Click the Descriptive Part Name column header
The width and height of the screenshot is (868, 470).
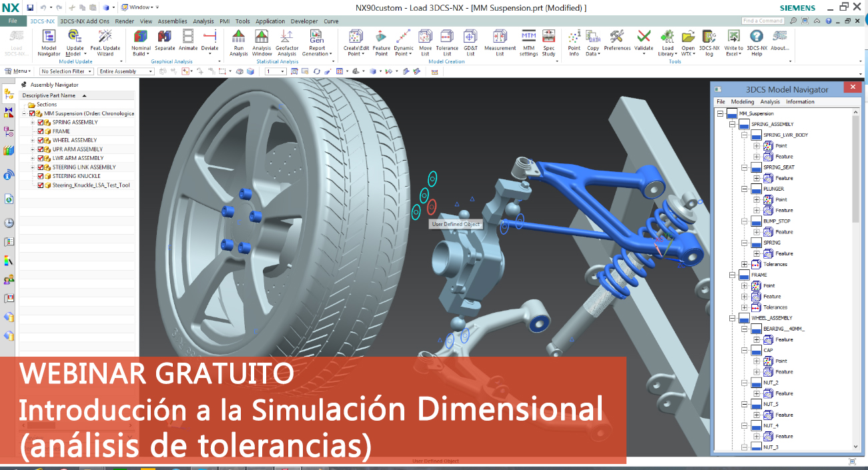pos(77,95)
